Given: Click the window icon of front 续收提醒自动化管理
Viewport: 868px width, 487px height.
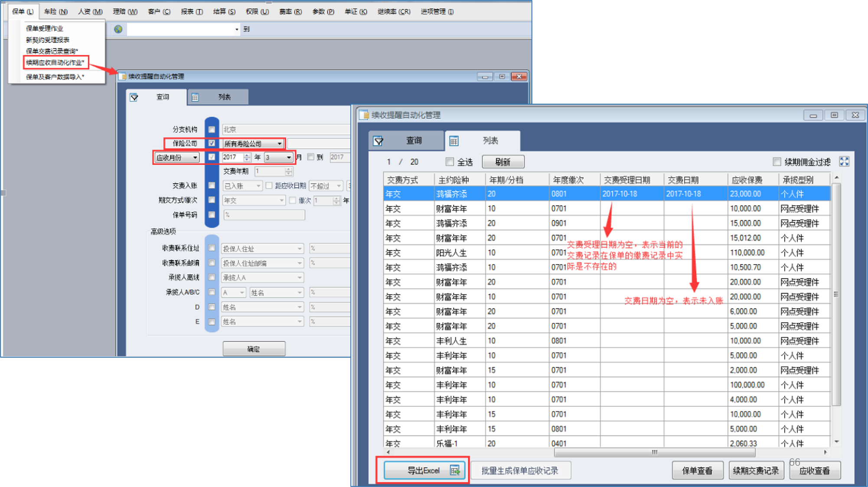Looking at the screenshot, I should click(x=365, y=115).
